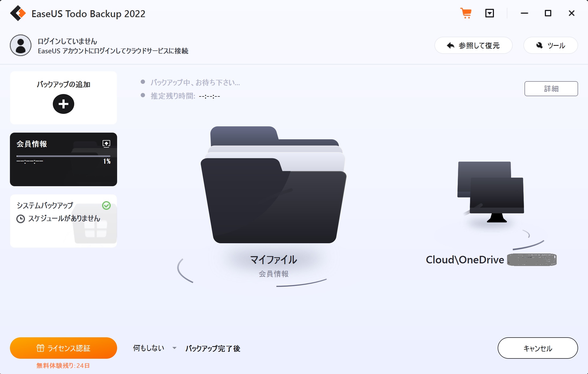Image resolution: width=588 pixels, height=374 pixels.
Task: Click the plus icon to add backup
Action: 64,104
